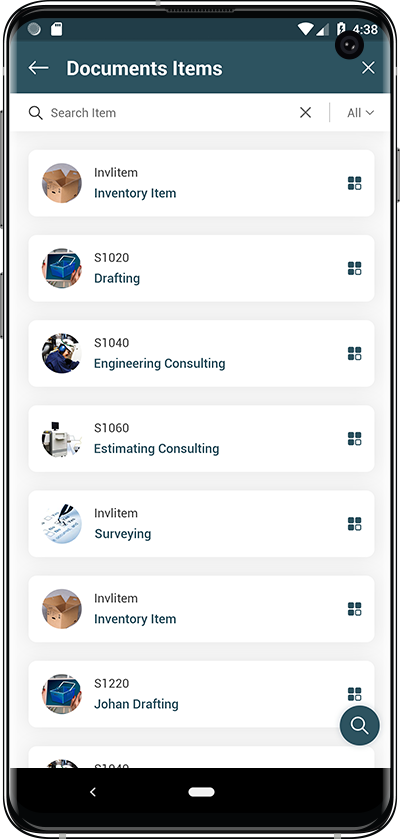The image size is (400, 839).
Task: Tap the back arrow in header
Action: [x=39, y=68]
